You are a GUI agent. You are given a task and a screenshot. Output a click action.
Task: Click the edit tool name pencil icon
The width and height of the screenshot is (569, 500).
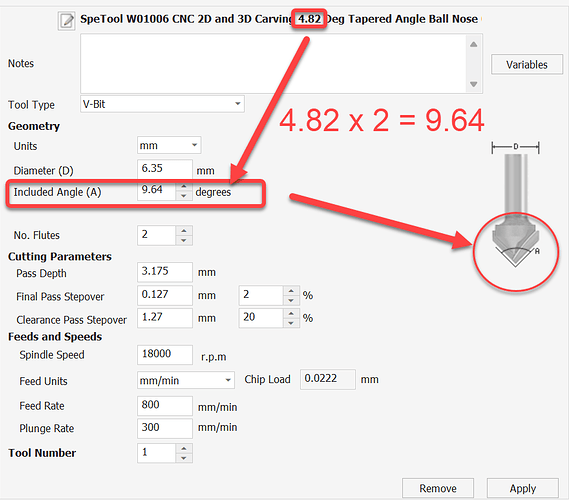pos(66,20)
